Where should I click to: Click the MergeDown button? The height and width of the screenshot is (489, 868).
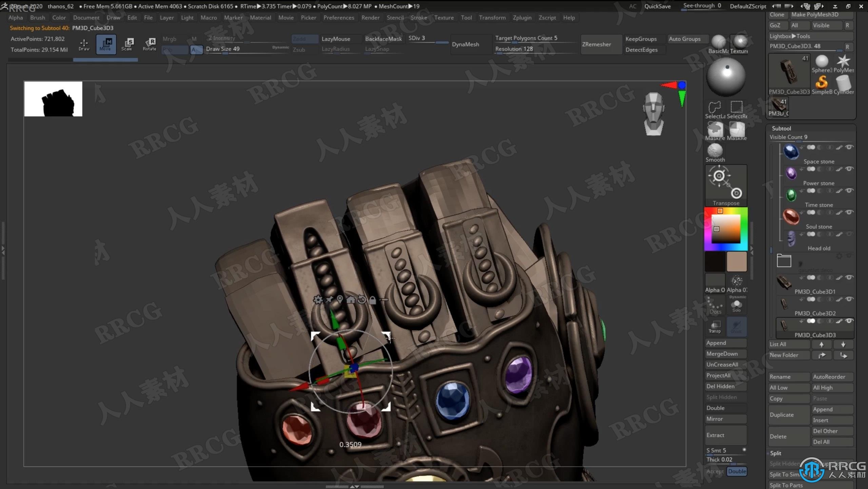click(723, 353)
